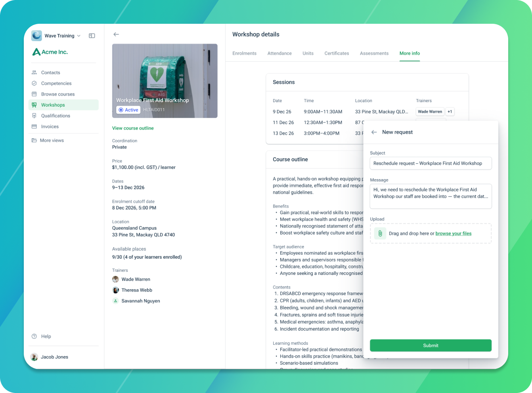
Task: Collapse the sidebar with the panel icon
Action: 92,36
